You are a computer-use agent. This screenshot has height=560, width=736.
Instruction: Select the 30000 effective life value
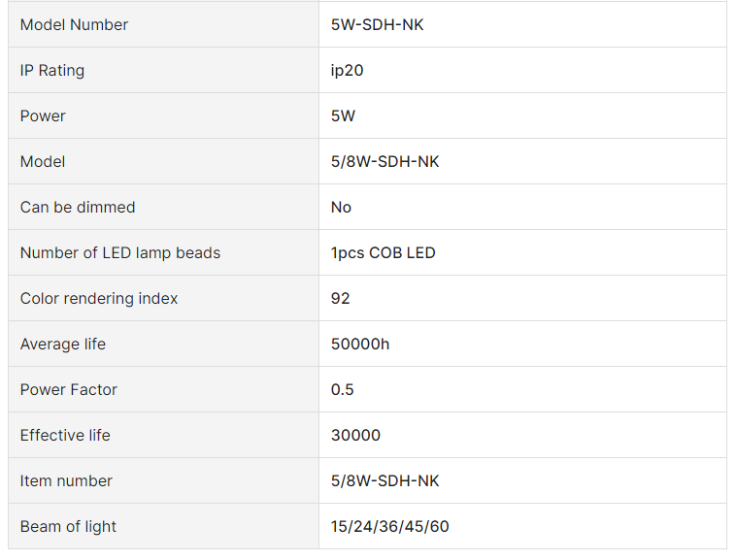[x=355, y=436]
